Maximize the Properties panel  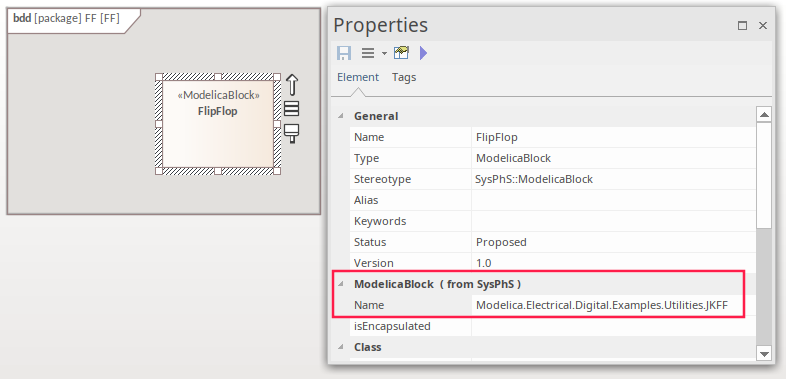point(742,26)
